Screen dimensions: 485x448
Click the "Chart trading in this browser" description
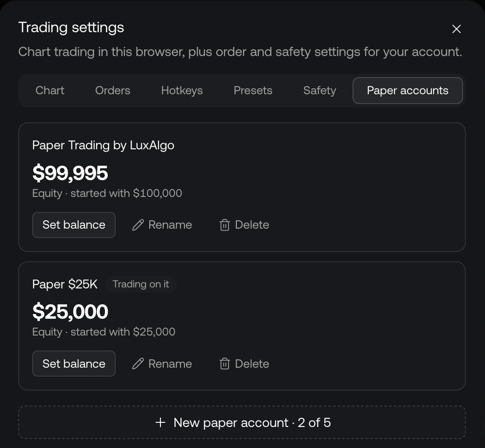click(x=240, y=52)
